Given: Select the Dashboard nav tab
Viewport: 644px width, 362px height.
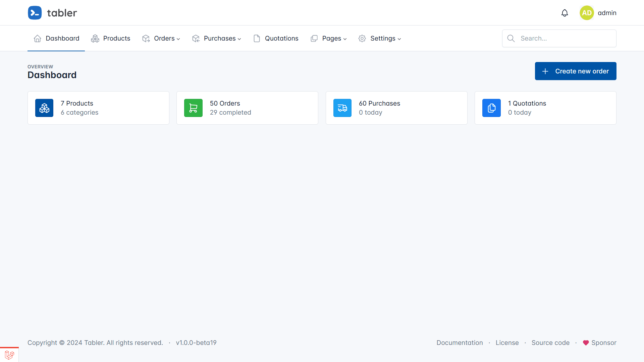Looking at the screenshot, I should click(x=56, y=39).
